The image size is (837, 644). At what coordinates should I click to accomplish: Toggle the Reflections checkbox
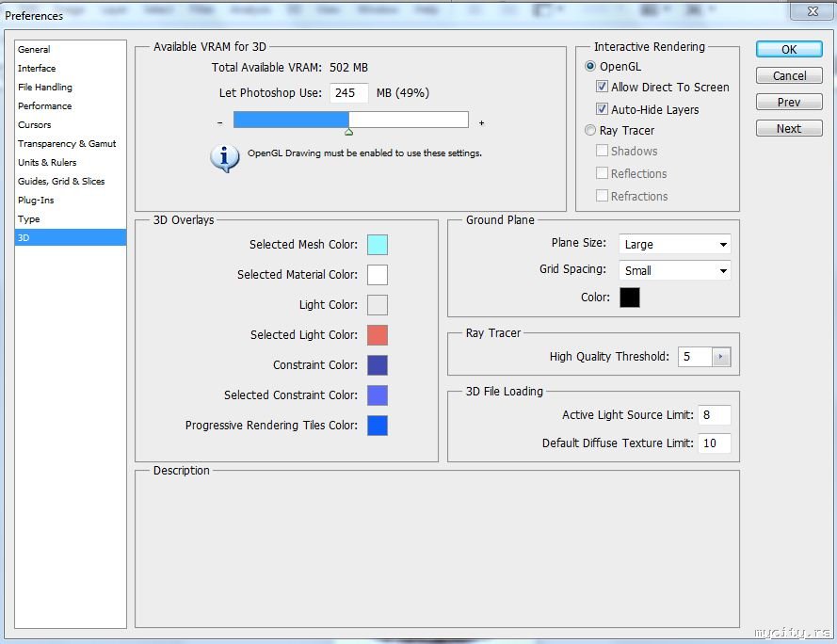(602, 173)
